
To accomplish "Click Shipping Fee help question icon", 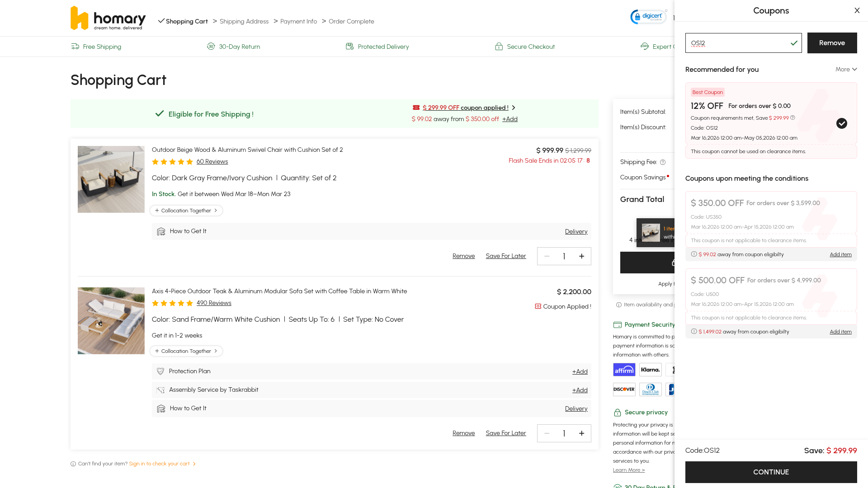I will pyautogui.click(x=663, y=162).
